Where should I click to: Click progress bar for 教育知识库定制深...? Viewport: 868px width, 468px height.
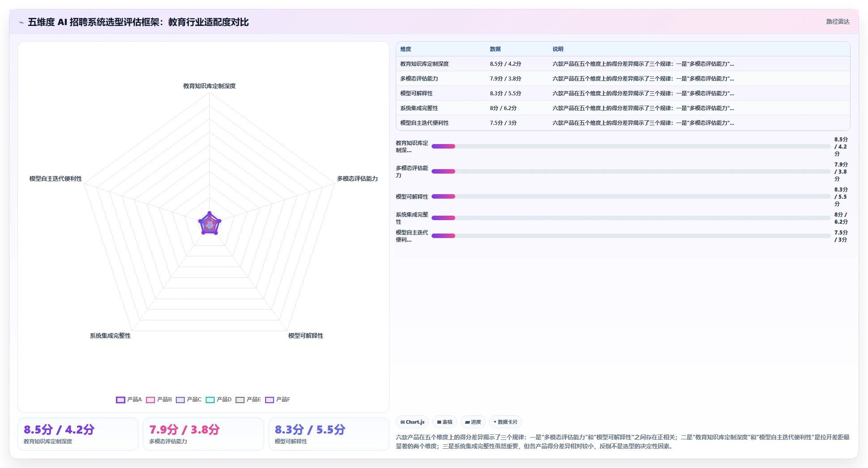point(631,146)
